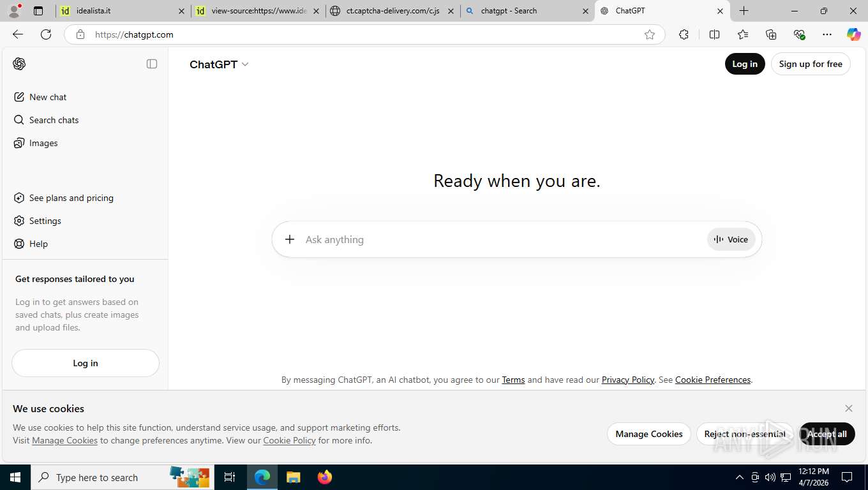868x490 pixels.
Task: Click Reject non-essential cookies
Action: [x=745, y=434]
